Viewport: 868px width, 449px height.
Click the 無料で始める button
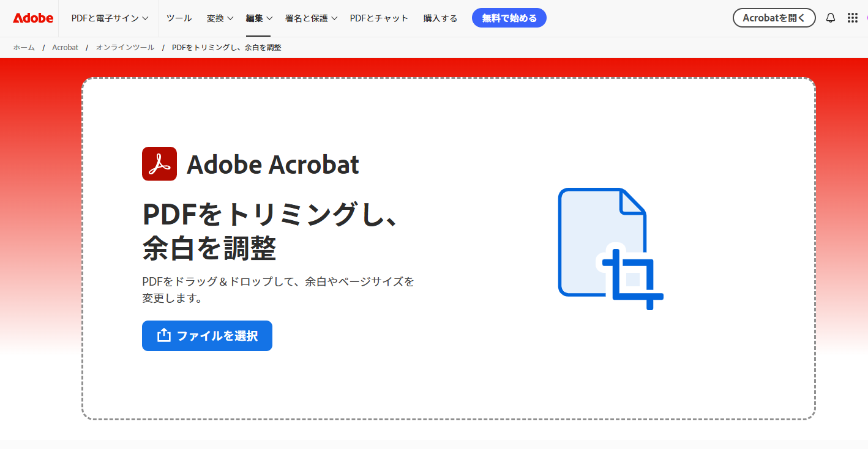point(509,18)
